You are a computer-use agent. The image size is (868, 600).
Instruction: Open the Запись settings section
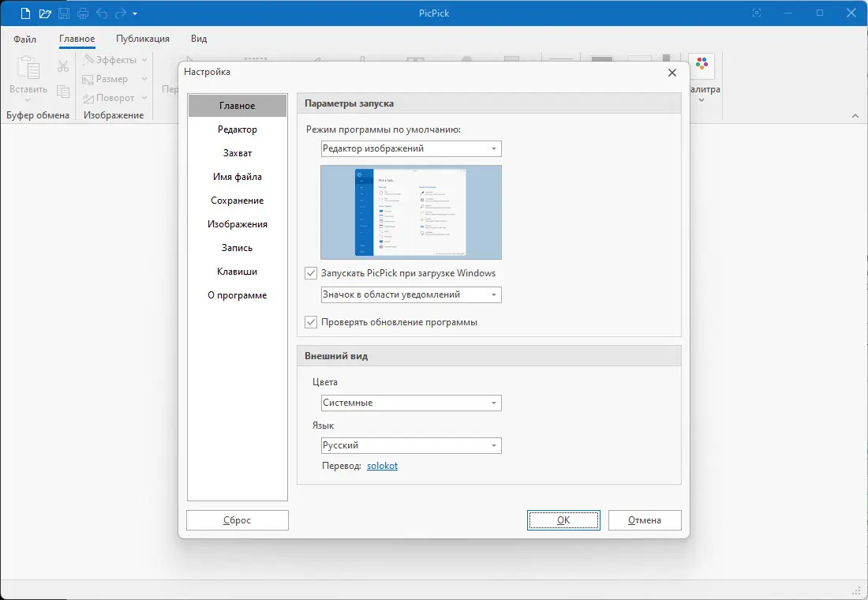click(237, 248)
